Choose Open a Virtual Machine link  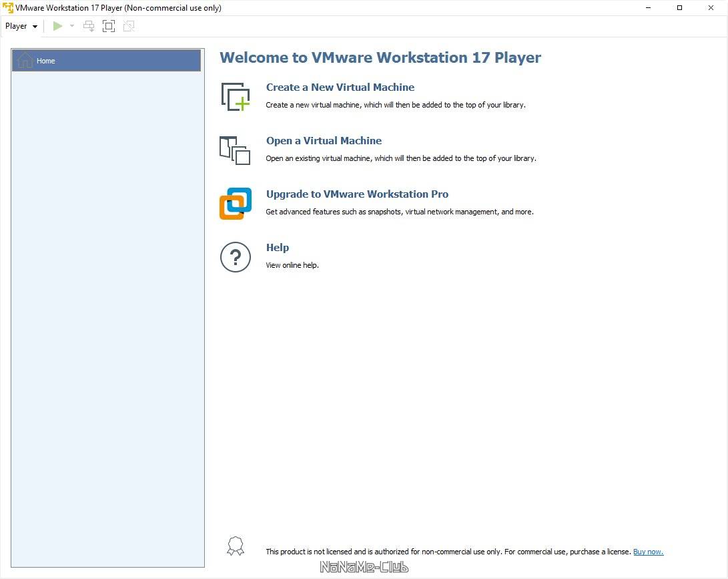[324, 141]
